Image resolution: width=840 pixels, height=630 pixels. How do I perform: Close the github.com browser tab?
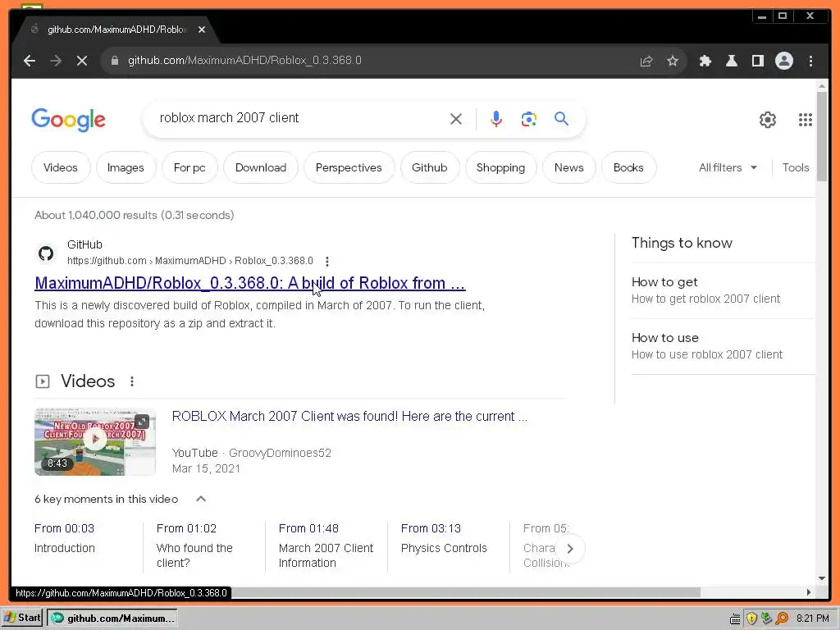[202, 30]
